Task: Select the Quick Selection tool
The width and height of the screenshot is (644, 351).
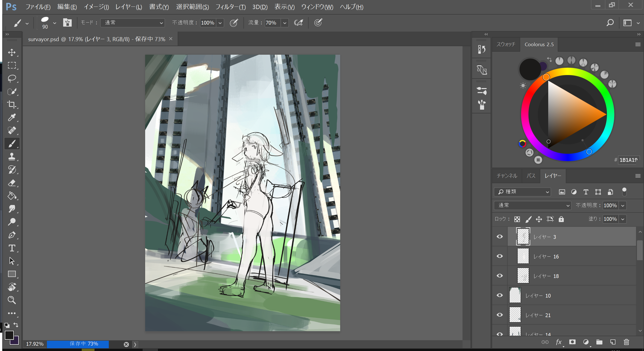Action: [x=12, y=92]
